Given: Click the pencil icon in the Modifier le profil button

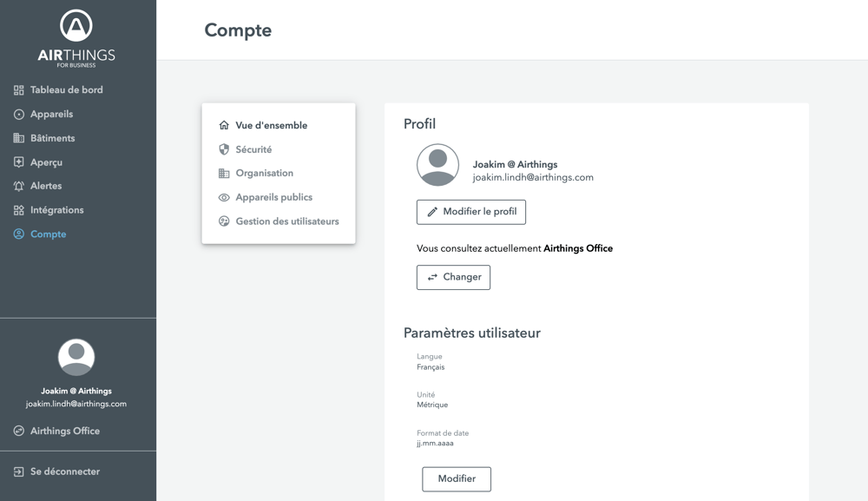Looking at the screenshot, I should tap(432, 212).
